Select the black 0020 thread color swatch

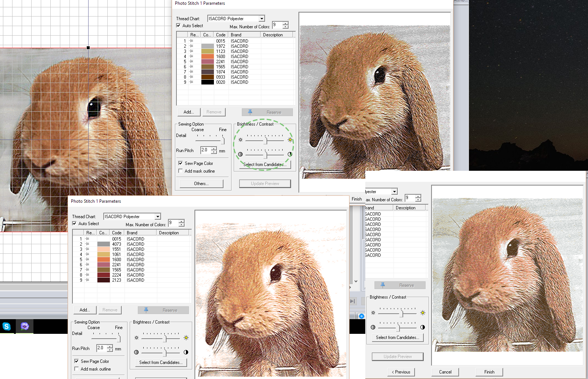tap(207, 82)
